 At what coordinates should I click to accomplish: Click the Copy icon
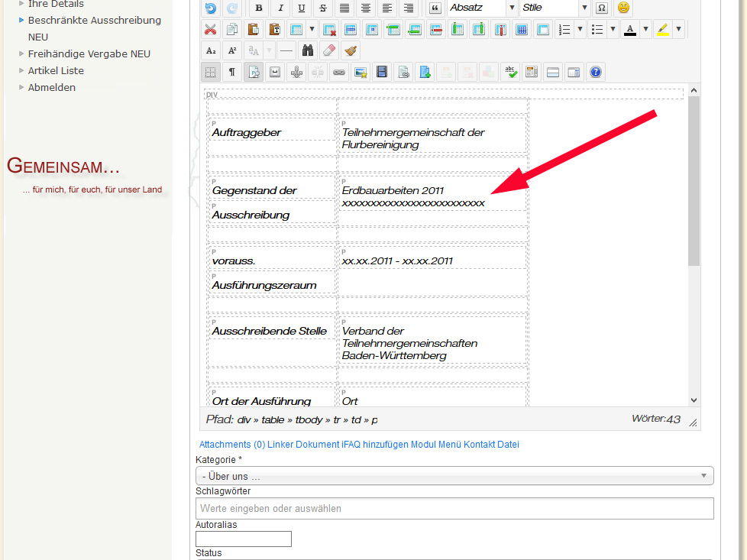coord(232,30)
